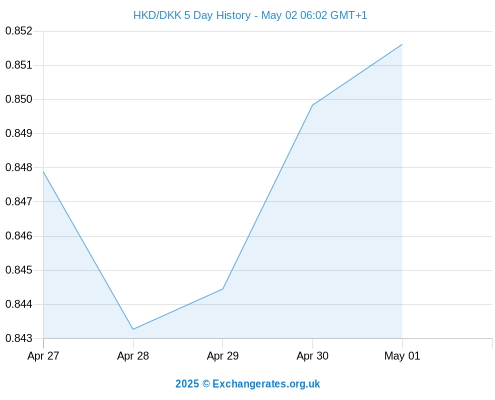
Task: Click the 0.844 y-axis label
Action: [19, 304]
